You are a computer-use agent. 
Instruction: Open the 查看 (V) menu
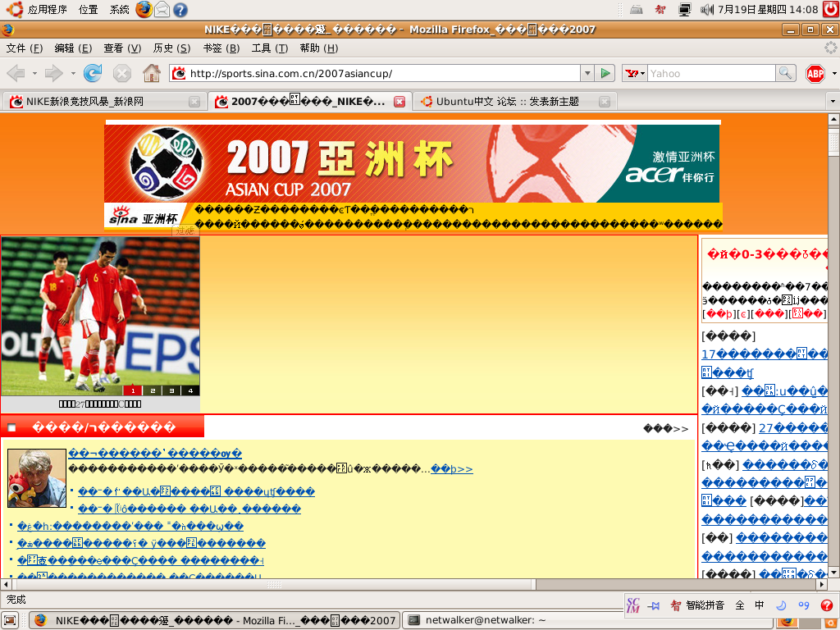[123, 48]
